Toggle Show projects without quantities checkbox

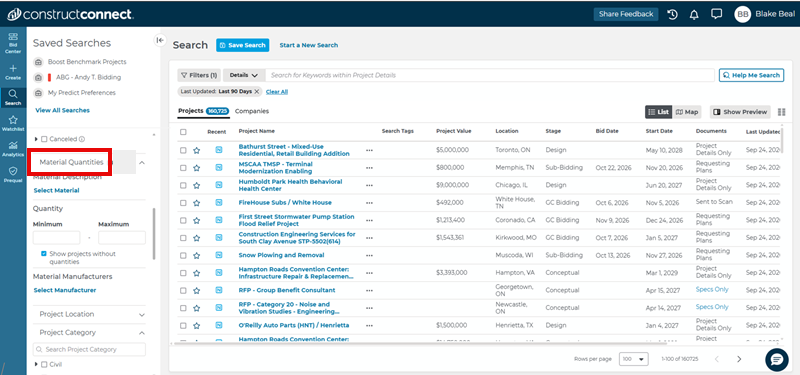point(44,254)
